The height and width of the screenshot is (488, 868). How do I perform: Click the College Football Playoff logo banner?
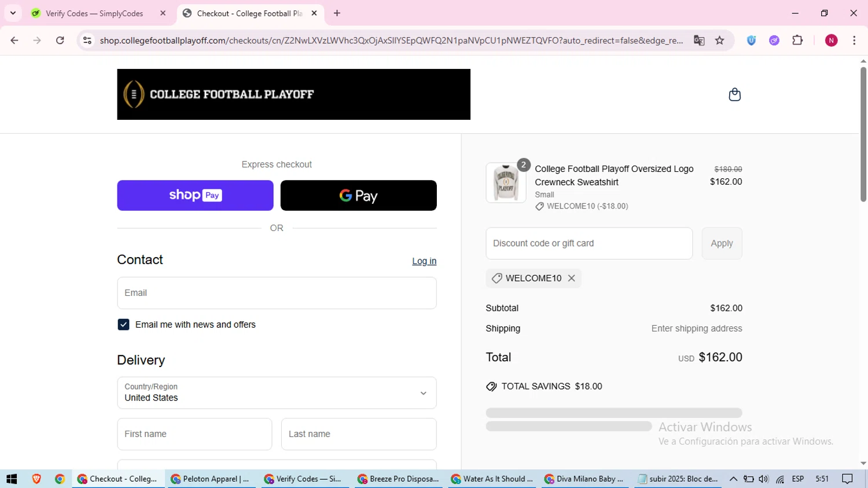click(293, 94)
